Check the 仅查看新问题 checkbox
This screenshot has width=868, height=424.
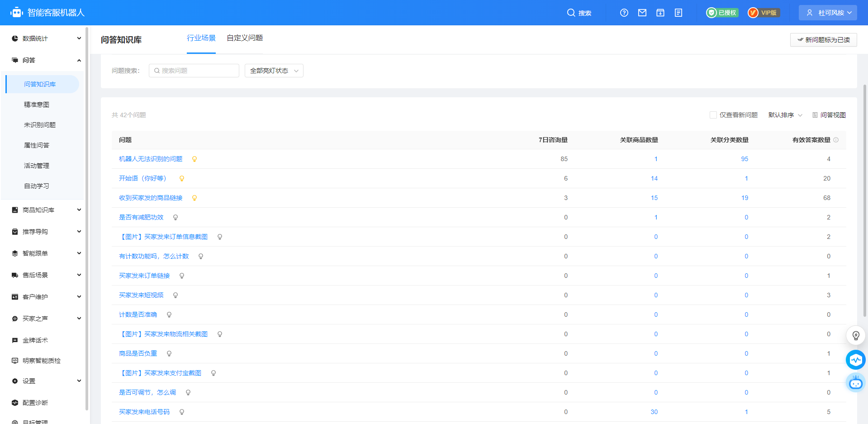click(713, 115)
